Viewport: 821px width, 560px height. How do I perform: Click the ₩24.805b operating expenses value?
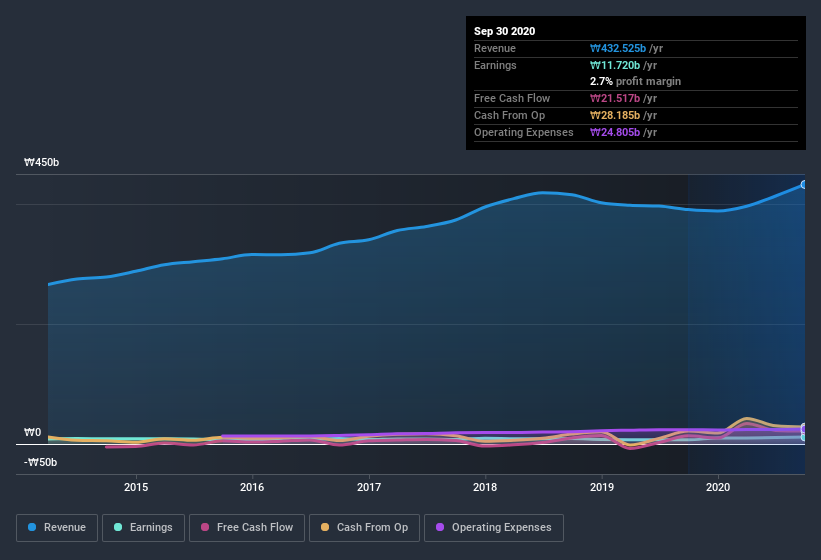pyautogui.click(x=615, y=132)
